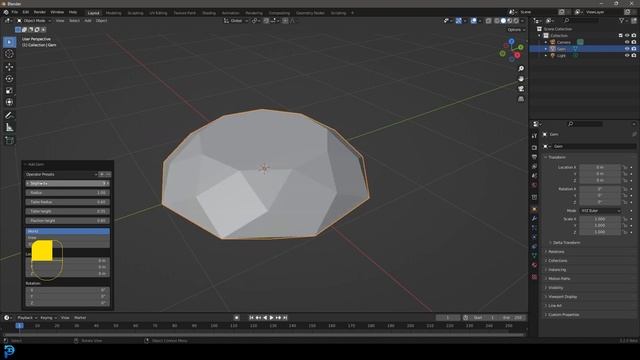
Task: Hide Light in viewport via eye icon
Action: (x=627, y=56)
